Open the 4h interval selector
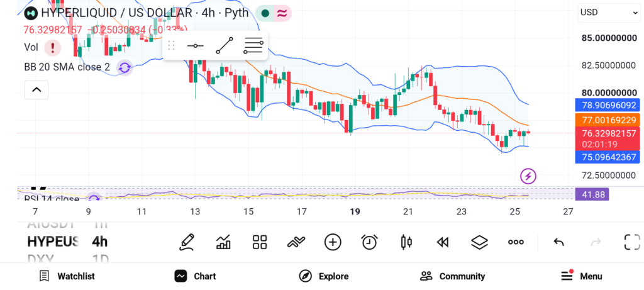The image size is (644, 290). pyautogui.click(x=99, y=242)
